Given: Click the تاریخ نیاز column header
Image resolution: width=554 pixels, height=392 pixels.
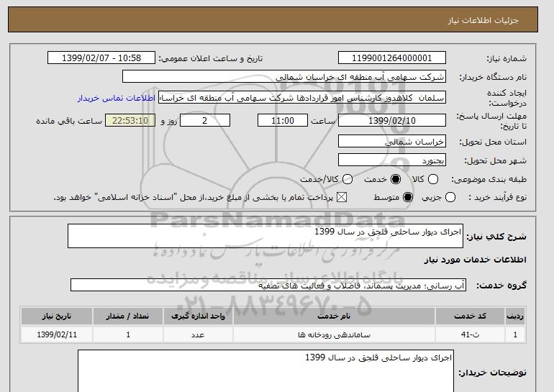Looking at the screenshot, I should 57,316.
